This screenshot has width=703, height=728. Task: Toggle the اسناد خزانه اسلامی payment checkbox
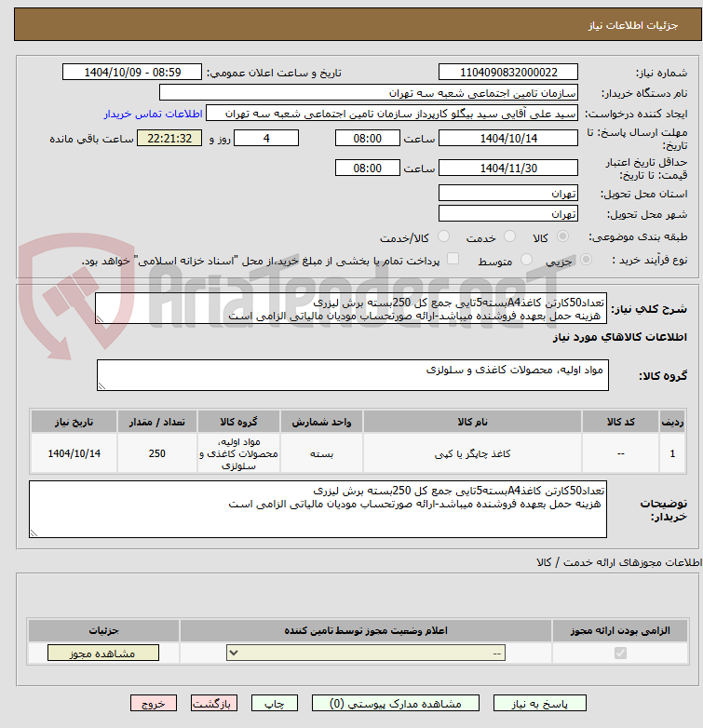453,259
